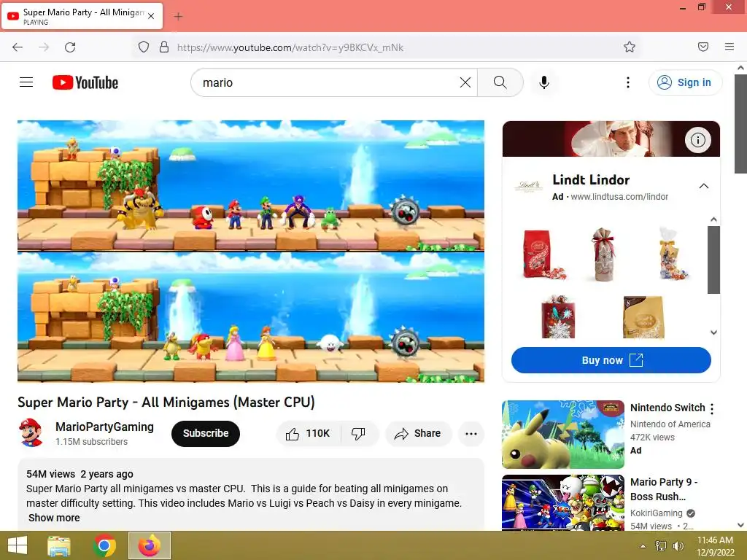
Task: Open Mario Party 9 Boss Rush title
Action: (x=663, y=489)
